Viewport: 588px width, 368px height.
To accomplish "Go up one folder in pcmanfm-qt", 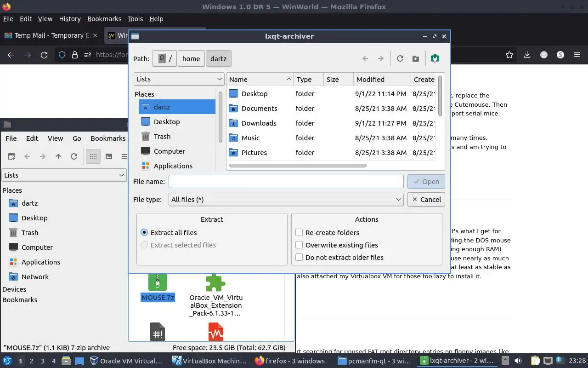I will coord(58,156).
